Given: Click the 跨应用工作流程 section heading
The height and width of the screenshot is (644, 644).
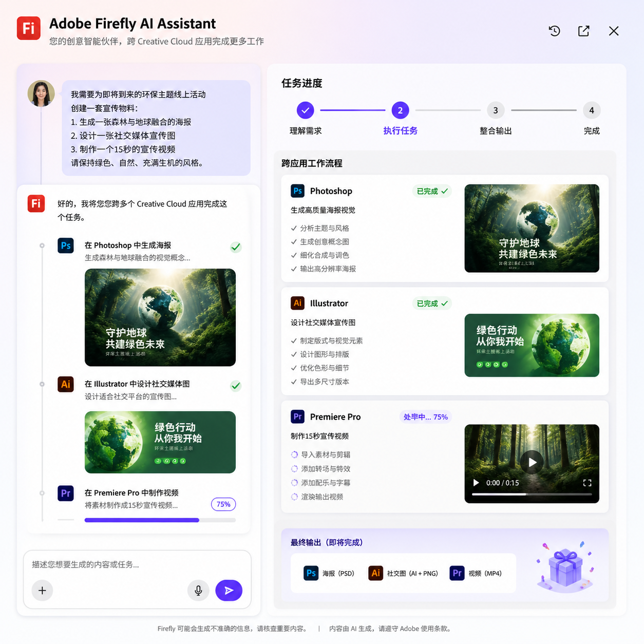Looking at the screenshot, I should tap(312, 163).
